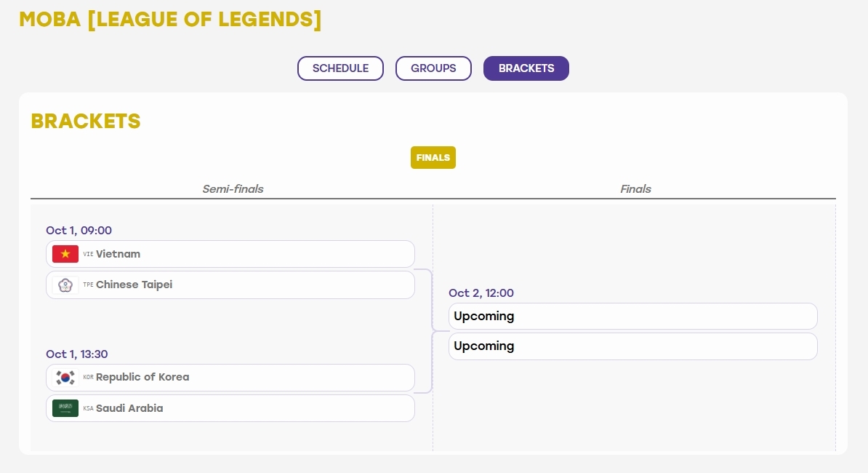
Task: Click the KSA country code
Action: (x=88, y=408)
